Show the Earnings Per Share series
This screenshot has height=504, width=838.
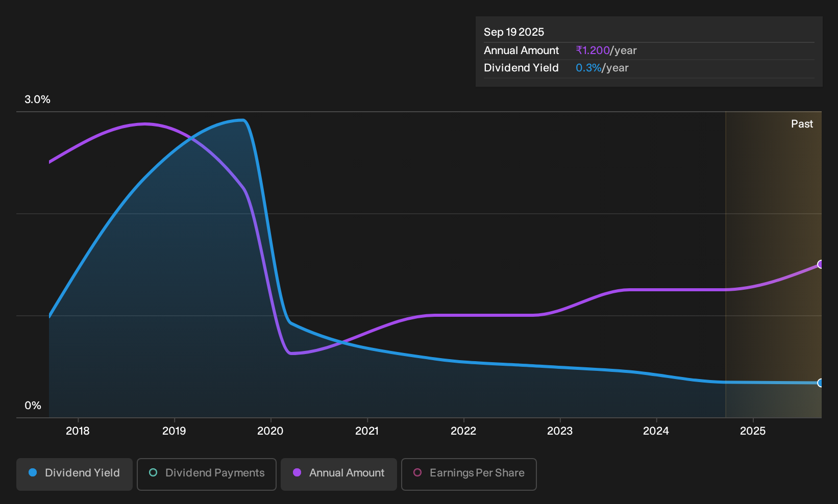[469, 474]
